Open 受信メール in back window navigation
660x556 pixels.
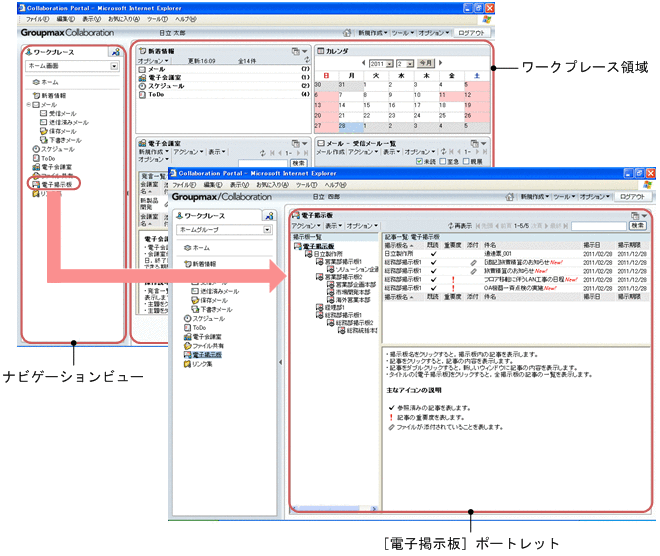[59, 114]
